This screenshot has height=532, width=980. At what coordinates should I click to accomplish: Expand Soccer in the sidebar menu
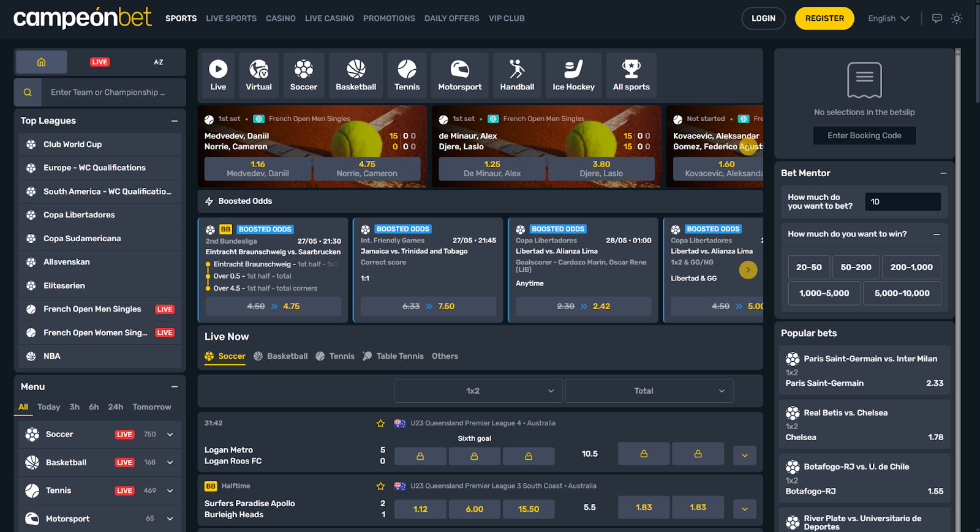[170, 435]
